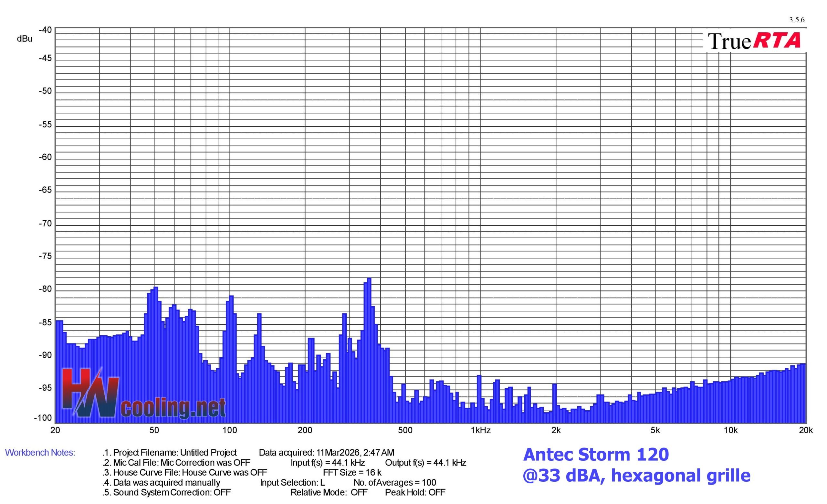Click the -100 level axis label
The width and height of the screenshot is (827, 504).
(x=43, y=418)
